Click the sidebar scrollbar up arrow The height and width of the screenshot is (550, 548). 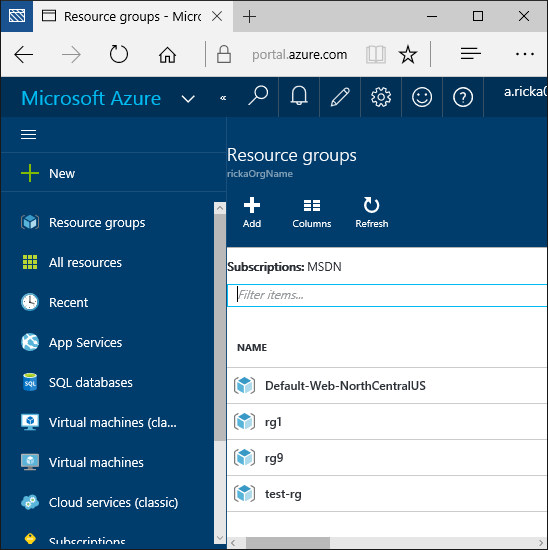[220, 208]
